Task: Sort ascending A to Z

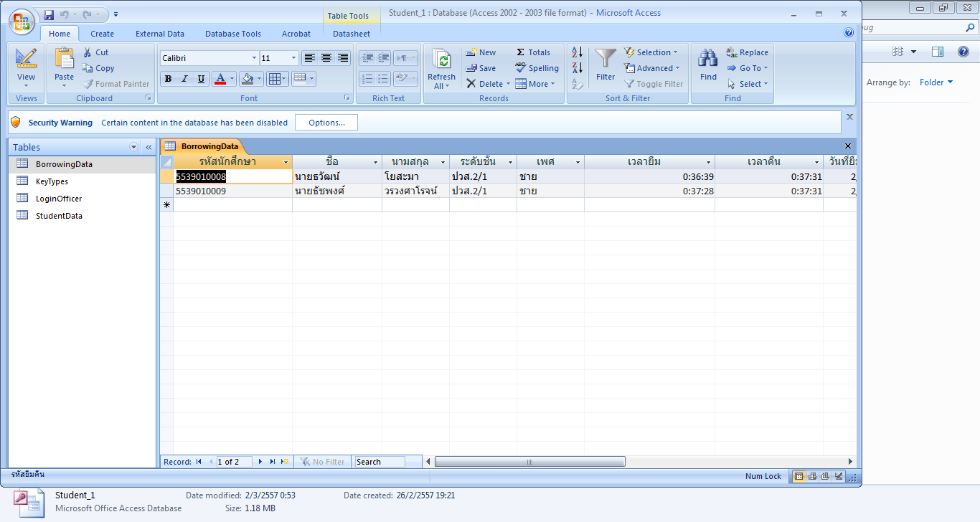Action: point(578,52)
